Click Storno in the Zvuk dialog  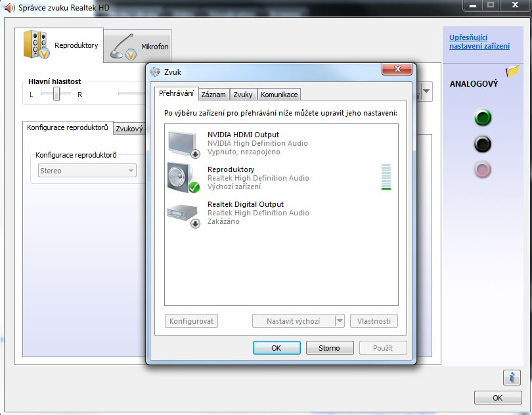(330, 348)
